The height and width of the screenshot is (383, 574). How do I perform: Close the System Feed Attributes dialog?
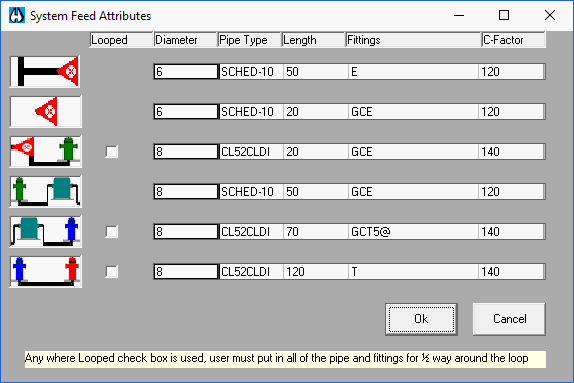(x=549, y=15)
